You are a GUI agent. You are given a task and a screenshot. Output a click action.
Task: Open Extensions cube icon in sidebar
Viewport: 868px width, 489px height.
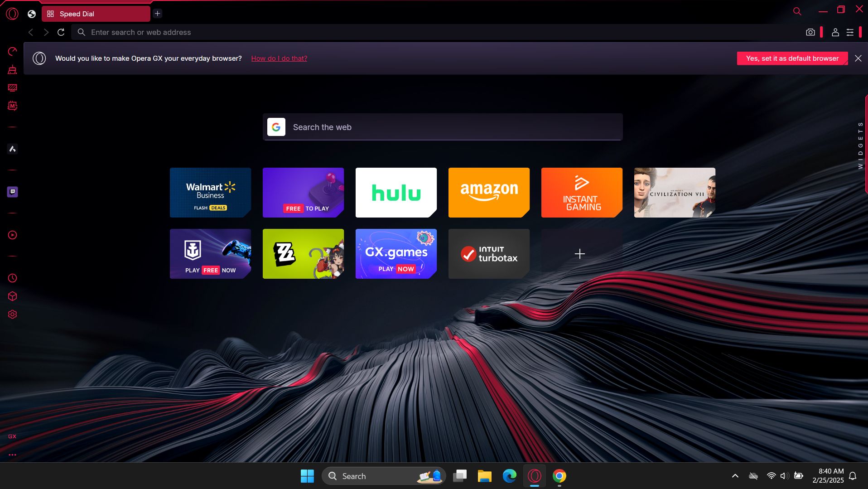[12, 296]
